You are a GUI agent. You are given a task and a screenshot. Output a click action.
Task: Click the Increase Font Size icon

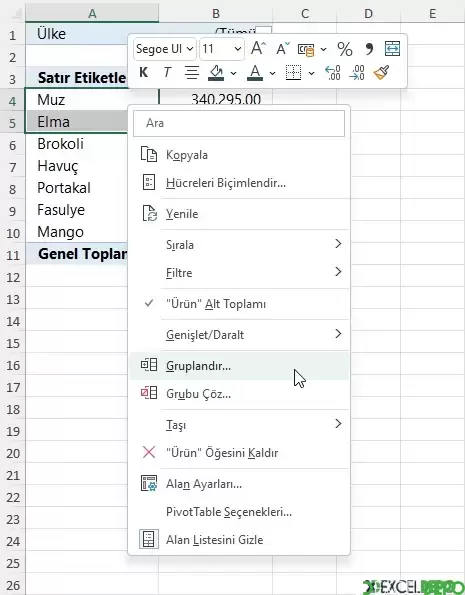coord(258,49)
